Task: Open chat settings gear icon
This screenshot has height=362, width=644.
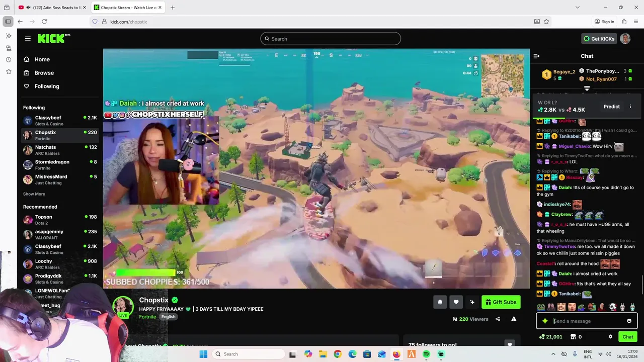Action: pos(610,337)
